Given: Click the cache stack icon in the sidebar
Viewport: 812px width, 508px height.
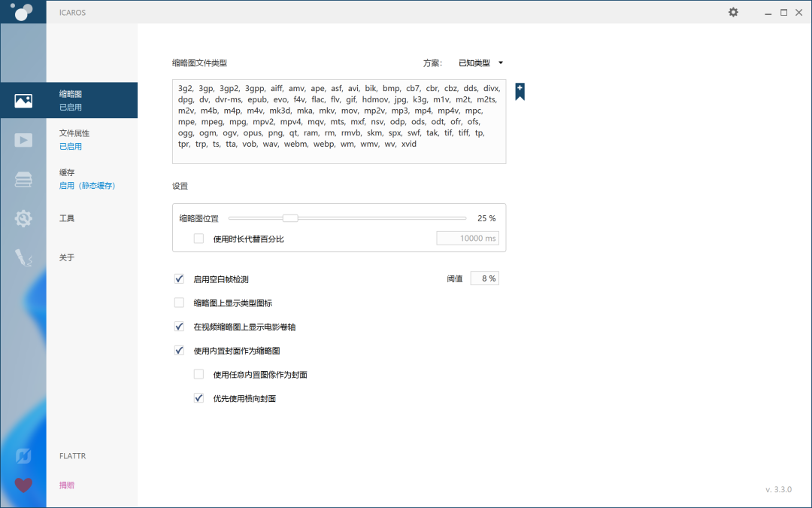Looking at the screenshot, I should click(x=23, y=179).
